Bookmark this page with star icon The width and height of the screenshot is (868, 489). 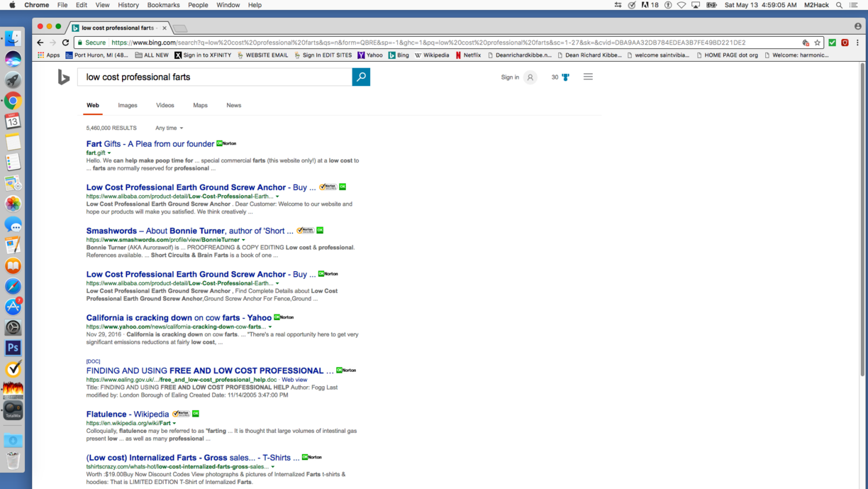817,43
